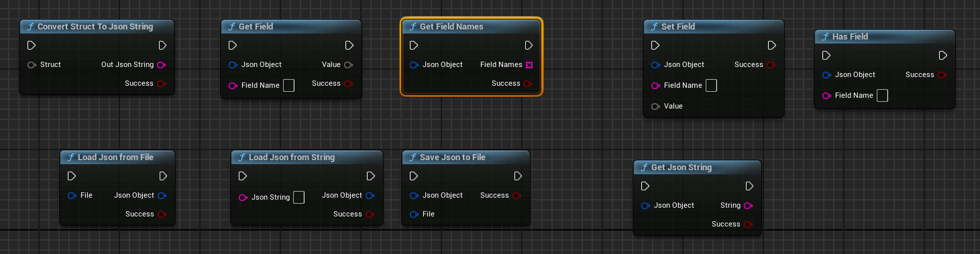This screenshot has height=254, width=980.
Task: Click Json Object pin on Get Json String node
Action: [645, 206]
